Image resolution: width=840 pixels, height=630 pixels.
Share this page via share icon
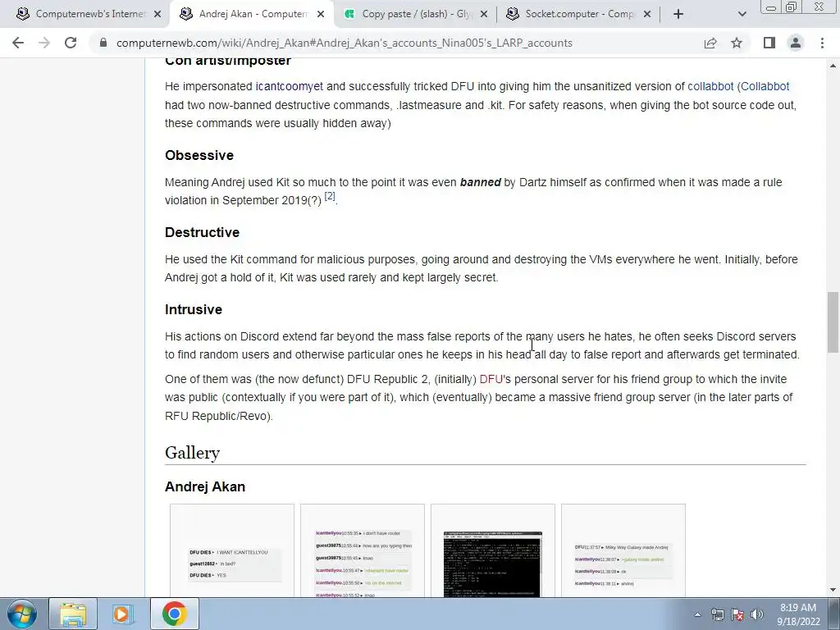point(710,43)
